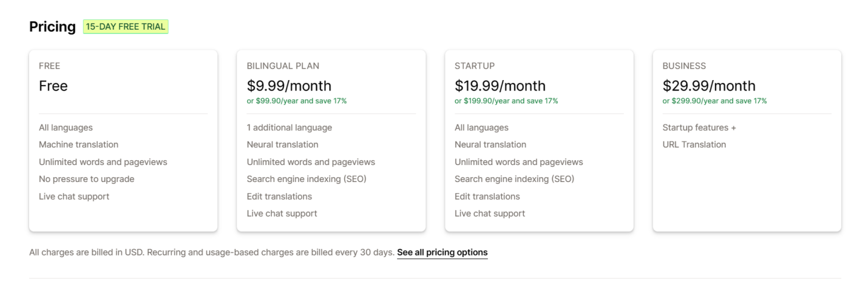The width and height of the screenshot is (868, 281).
Task: Select the STARTUP plan heading
Action: point(475,66)
